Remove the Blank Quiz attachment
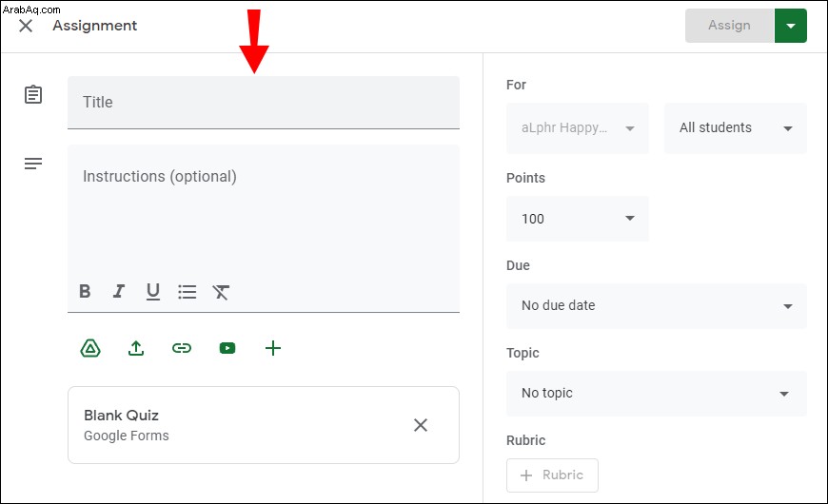The image size is (828, 504). [x=421, y=425]
